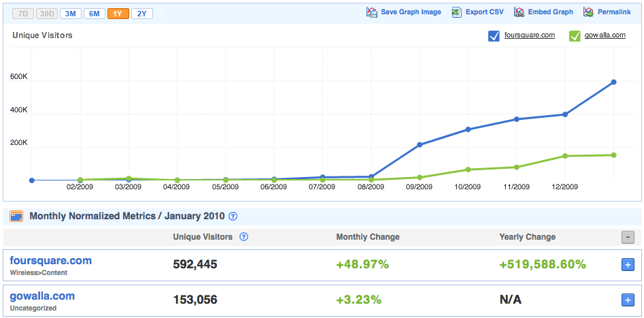Click the +48.97% monthly change value
The image size is (644, 318).
pos(362,264)
